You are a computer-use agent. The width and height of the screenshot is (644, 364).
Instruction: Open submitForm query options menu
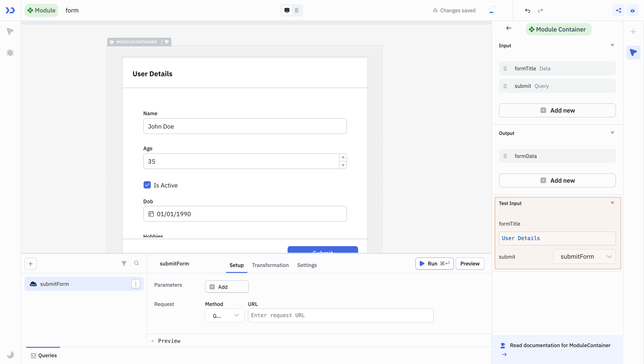click(135, 284)
